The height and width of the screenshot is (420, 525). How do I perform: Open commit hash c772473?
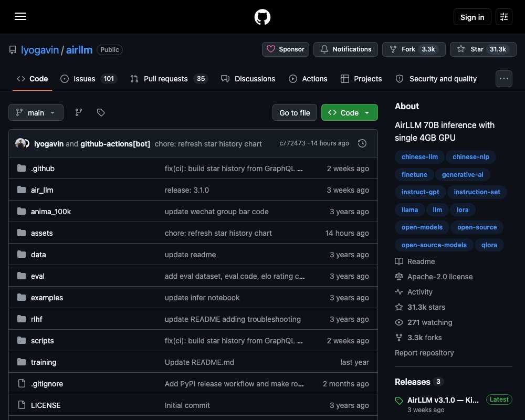[x=292, y=143]
